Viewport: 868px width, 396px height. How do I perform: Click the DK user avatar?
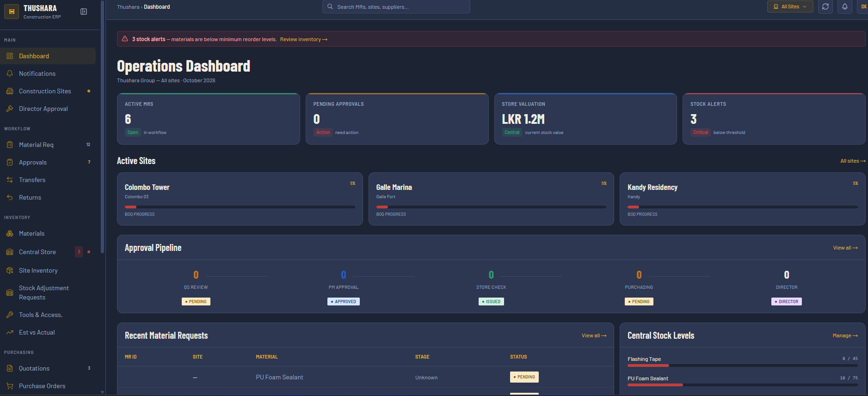863,6
